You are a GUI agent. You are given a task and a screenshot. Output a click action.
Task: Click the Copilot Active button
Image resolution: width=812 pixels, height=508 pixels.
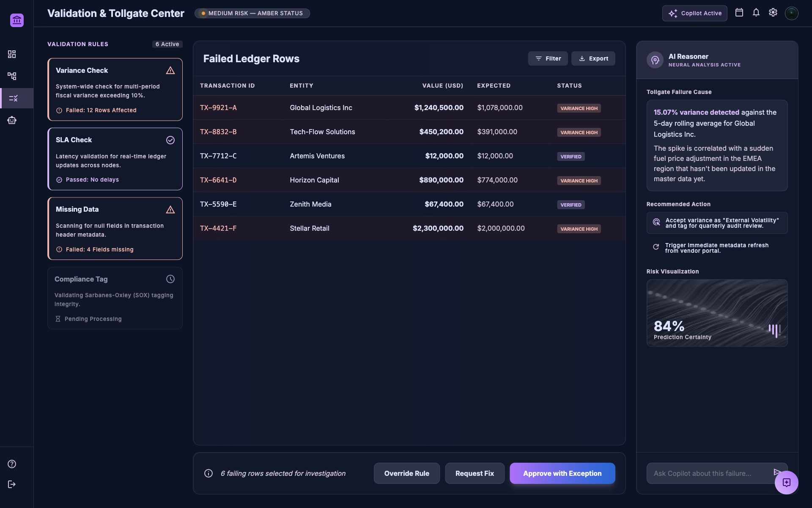tap(694, 13)
